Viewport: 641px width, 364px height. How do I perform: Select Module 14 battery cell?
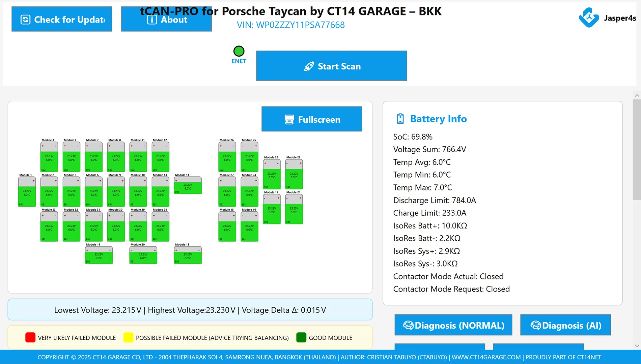coord(188,185)
